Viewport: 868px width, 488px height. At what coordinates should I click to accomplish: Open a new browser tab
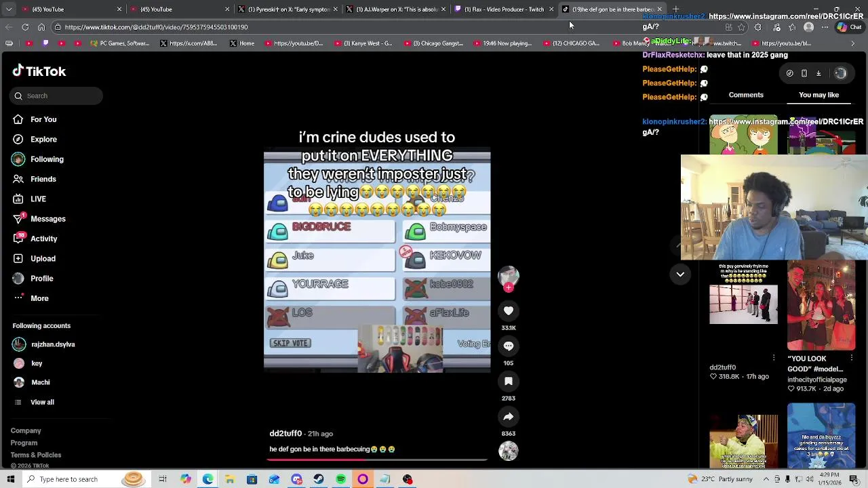coord(676,9)
